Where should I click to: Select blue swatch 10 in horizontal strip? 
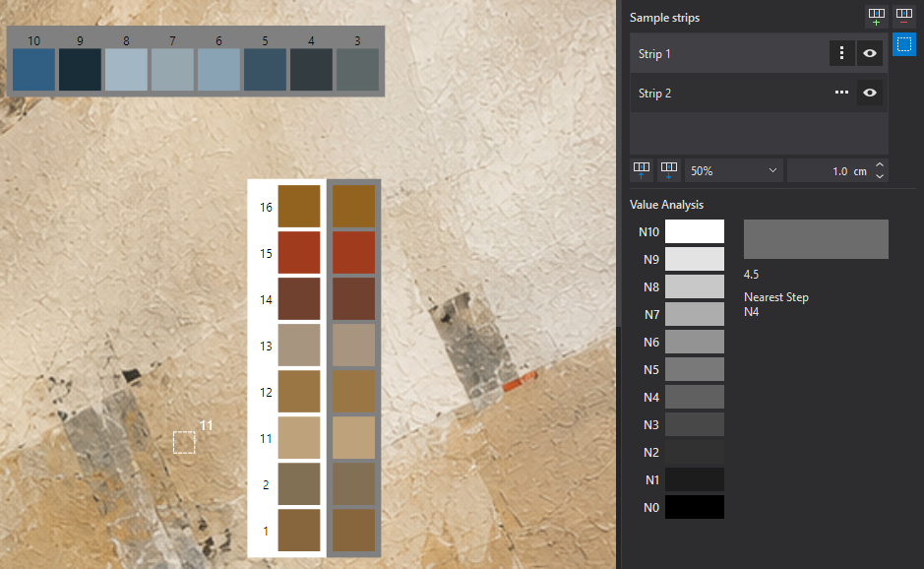(33, 70)
